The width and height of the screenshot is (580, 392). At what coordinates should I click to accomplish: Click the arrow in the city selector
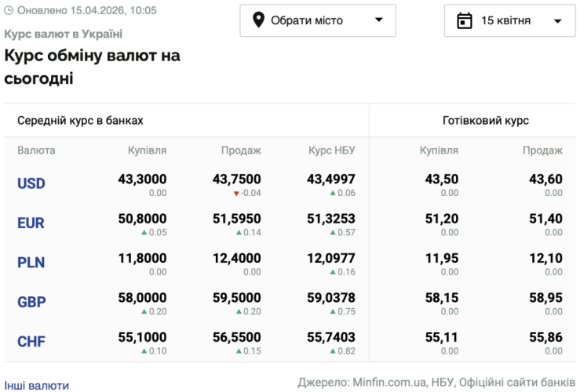click(x=379, y=20)
